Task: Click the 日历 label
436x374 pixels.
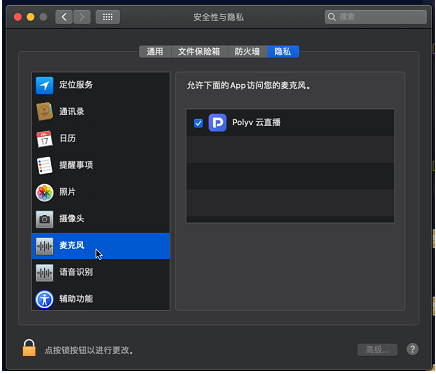Action: click(x=67, y=138)
